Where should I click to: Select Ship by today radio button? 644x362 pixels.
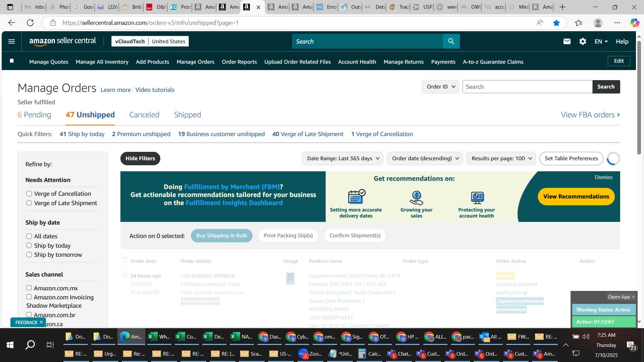point(29,246)
